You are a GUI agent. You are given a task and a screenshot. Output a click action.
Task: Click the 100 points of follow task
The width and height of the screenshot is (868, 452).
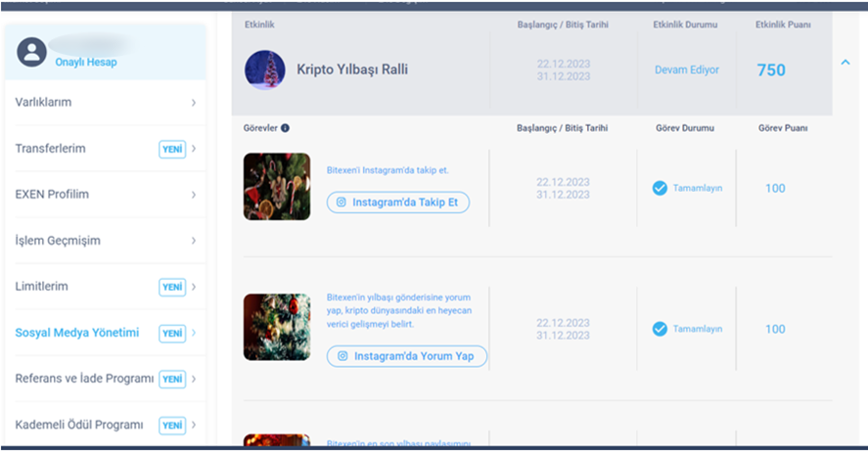coord(775,188)
